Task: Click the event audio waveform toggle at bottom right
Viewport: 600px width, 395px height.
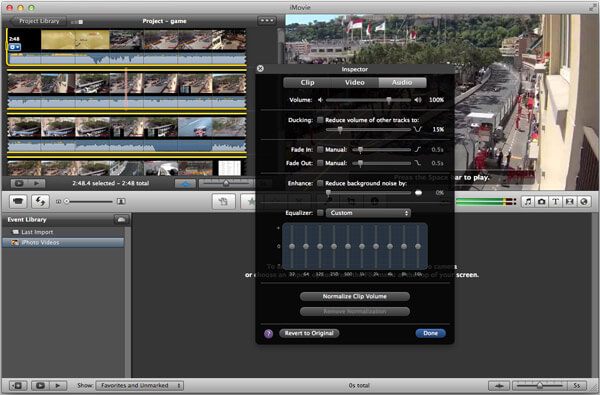Action: (499, 385)
